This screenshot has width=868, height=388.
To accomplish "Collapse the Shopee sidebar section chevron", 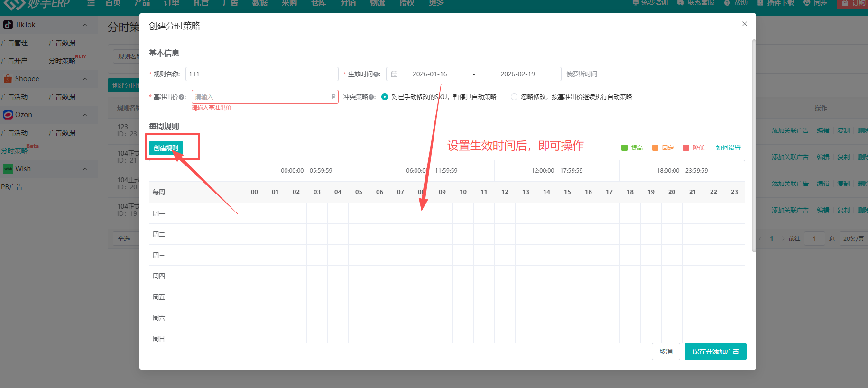I will pyautogui.click(x=85, y=79).
